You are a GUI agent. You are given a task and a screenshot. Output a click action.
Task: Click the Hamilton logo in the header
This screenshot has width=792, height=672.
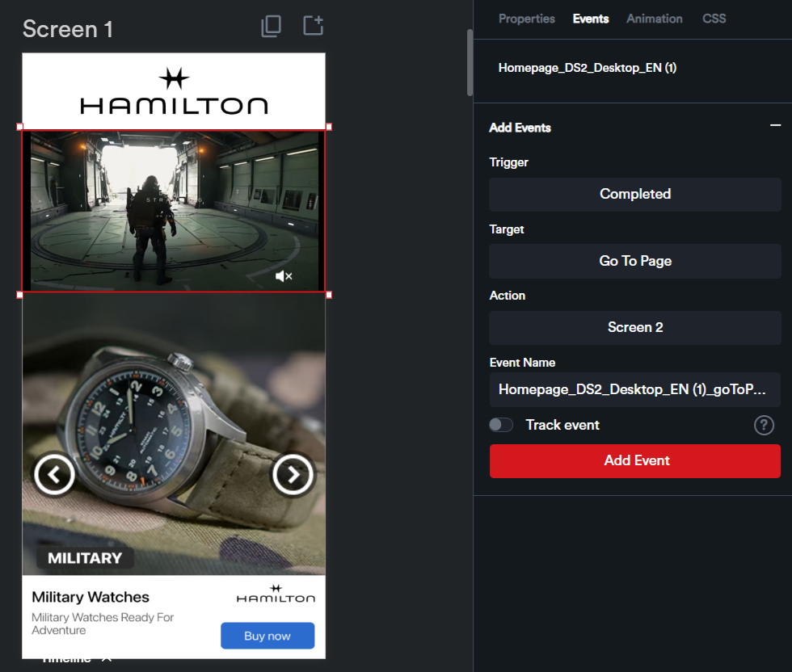(174, 91)
